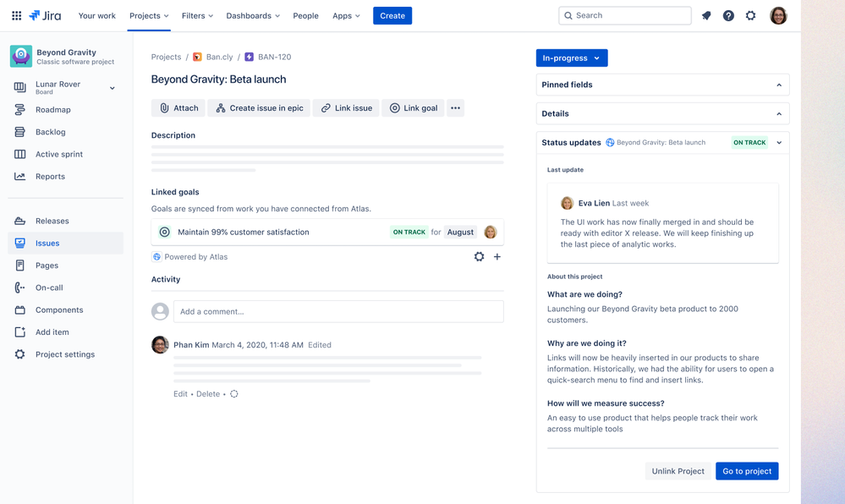
Task: Click the Attach button
Action: [178, 107]
